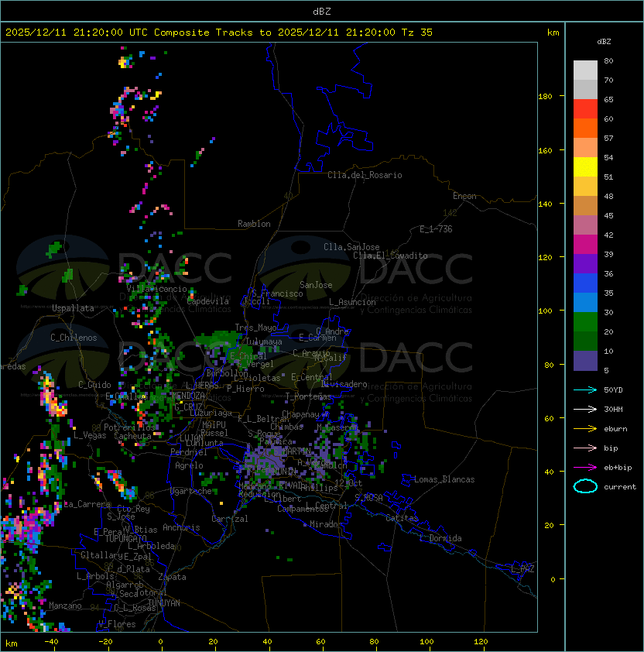The image size is (644, 652).
Task: Click the magenta eb+bip arrow in legend
Action: coord(585,468)
